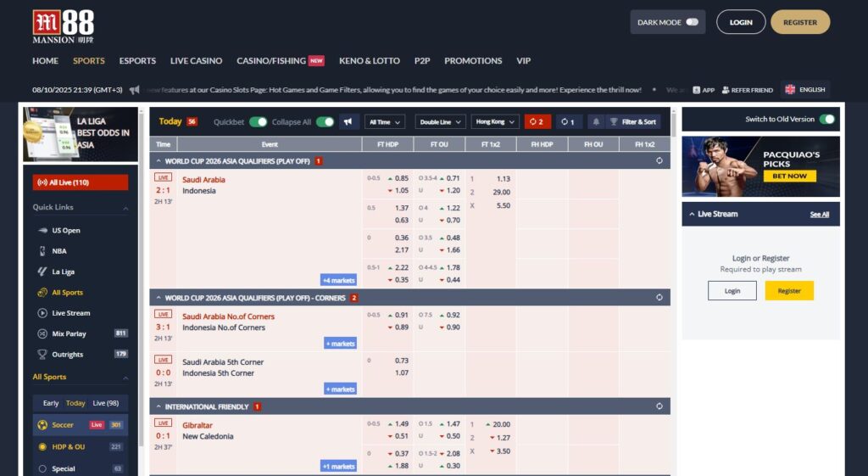Viewport: 868px width, 476px height.
Task: Refresh the International Friendly league section
Action: point(659,406)
